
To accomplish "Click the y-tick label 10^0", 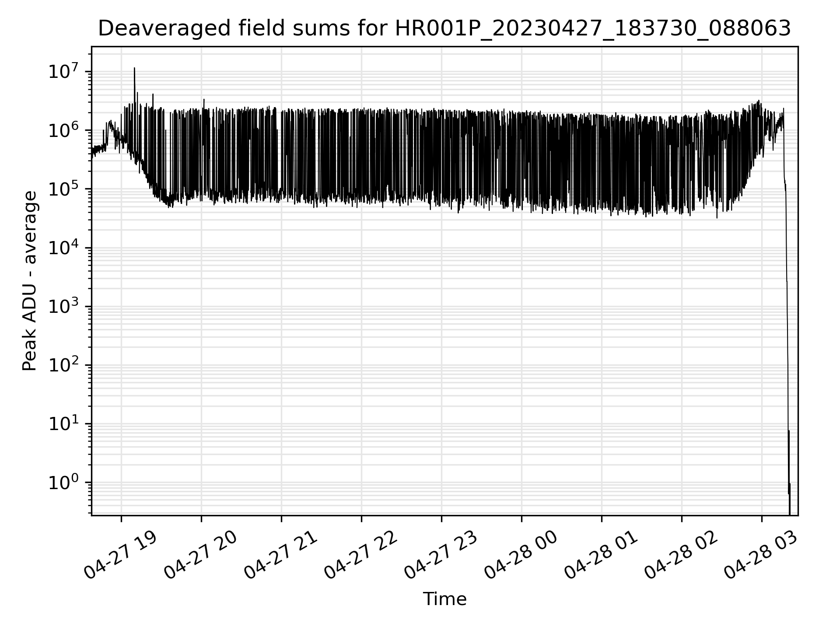I will tap(64, 482).
